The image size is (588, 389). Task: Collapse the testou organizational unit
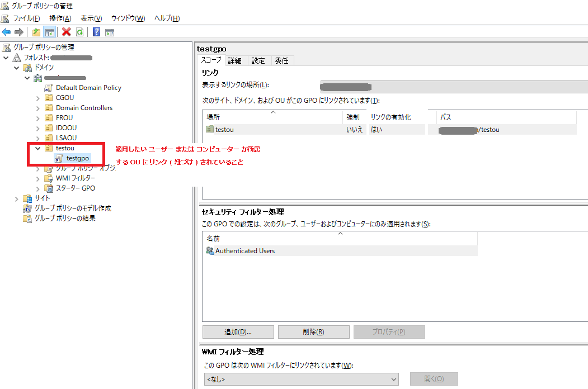(x=37, y=148)
